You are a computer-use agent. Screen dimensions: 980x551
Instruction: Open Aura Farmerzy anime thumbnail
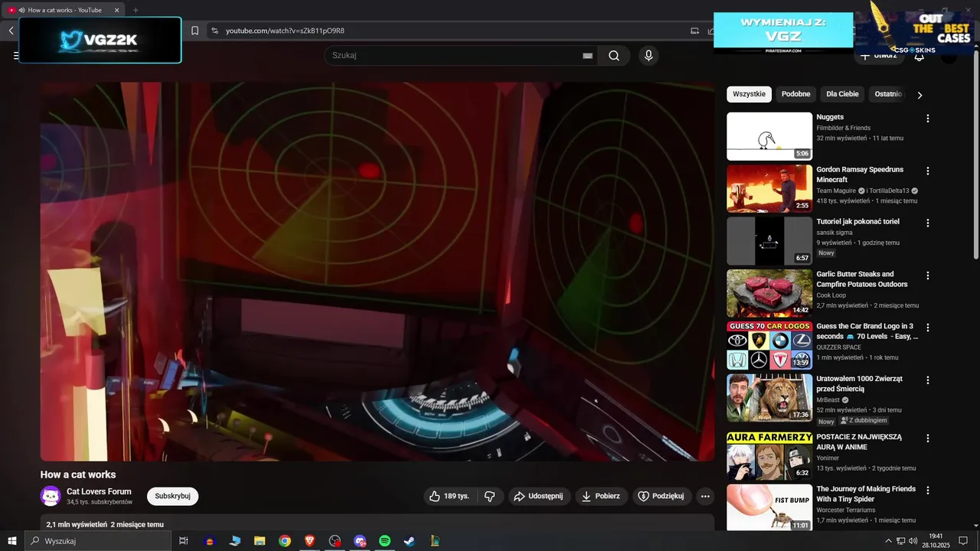(x=769, y=456)
